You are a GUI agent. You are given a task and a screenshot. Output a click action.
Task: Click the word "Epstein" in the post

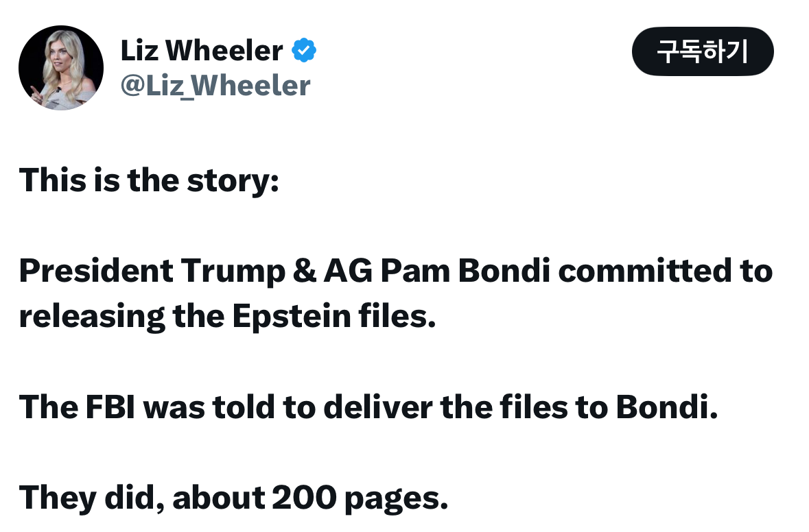tap(292, 317)
